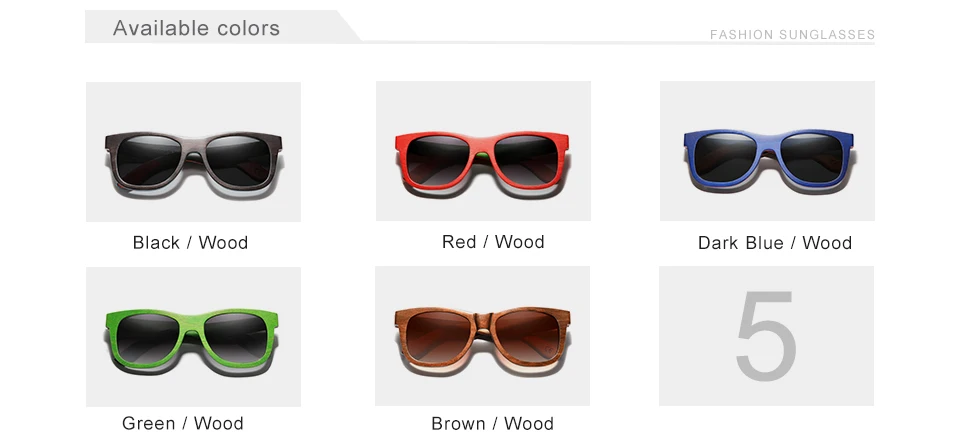Viewport: 960px width, 441px height.
Task: Click the left lens of black sunglasses
Action: click(149, 159)
